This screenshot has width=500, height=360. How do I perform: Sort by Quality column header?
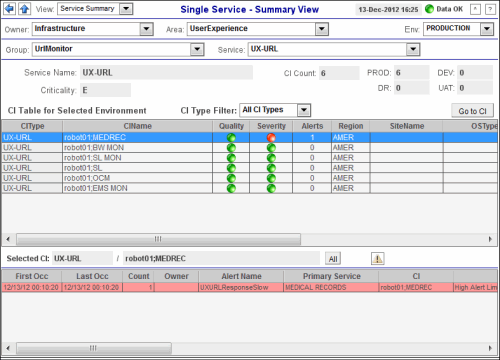point(231,126)
